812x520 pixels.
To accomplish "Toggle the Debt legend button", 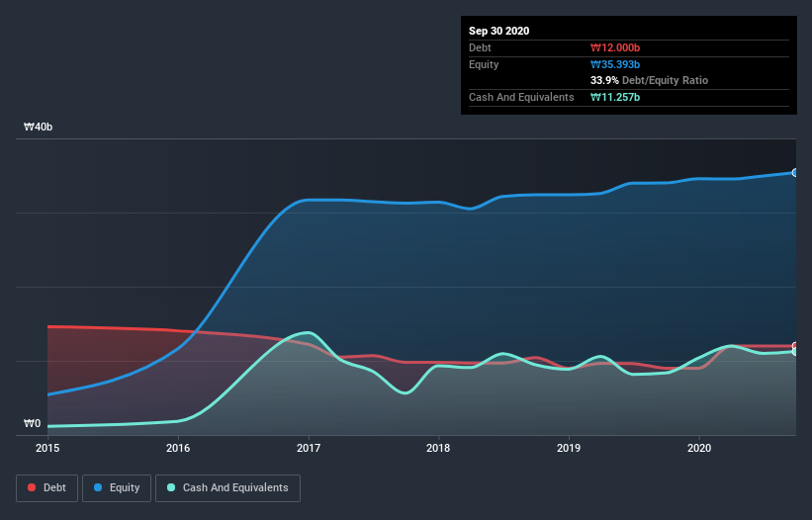I will click(x=46, y=488).
